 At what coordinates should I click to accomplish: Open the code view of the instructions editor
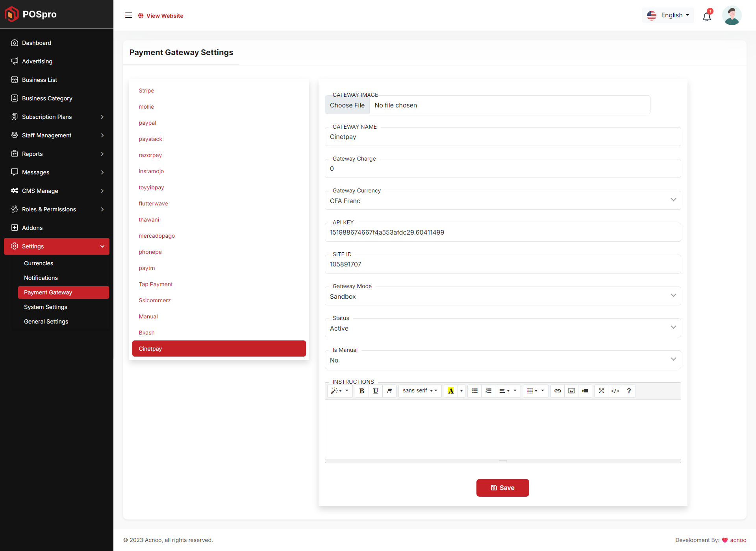click(615, 391)
